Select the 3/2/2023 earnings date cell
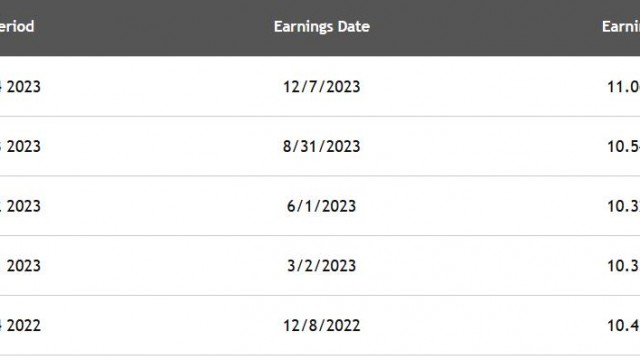The image size is (640, 360). click(322, 266)
